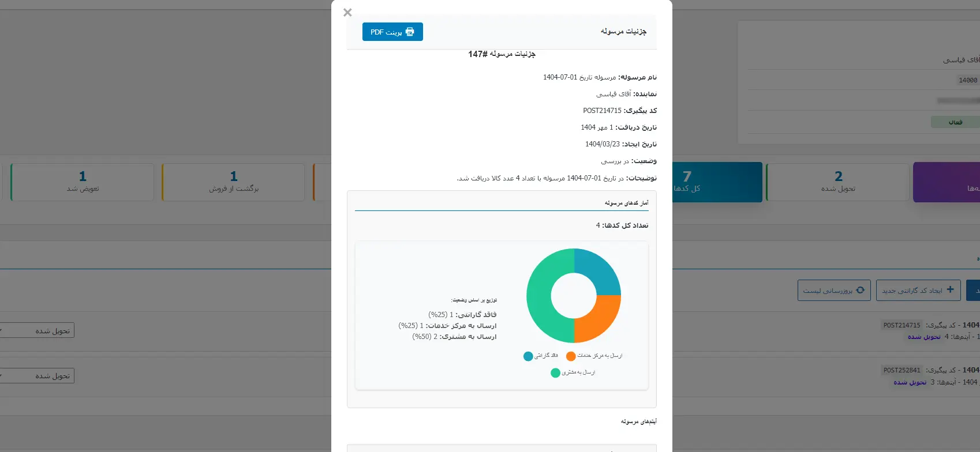The height and width of the screenshot is (452, 980).
Task: Click the تحویل شده link beside 4 items
Action: [924, 337]
